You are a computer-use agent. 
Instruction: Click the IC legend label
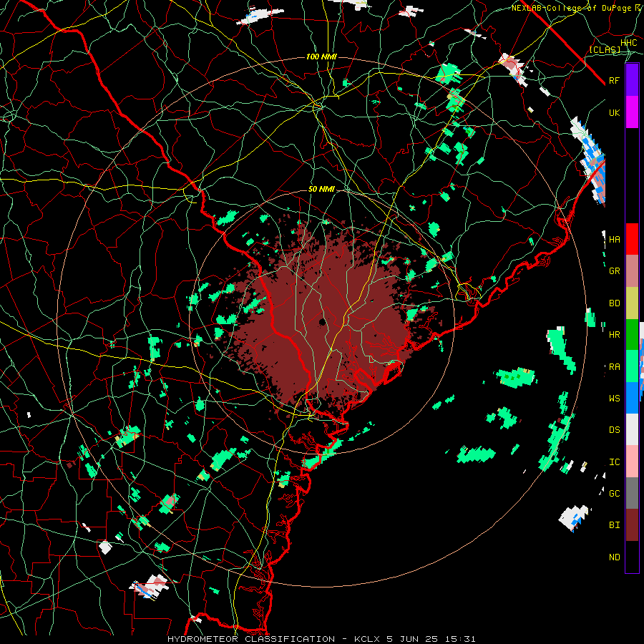click(615, 462)
